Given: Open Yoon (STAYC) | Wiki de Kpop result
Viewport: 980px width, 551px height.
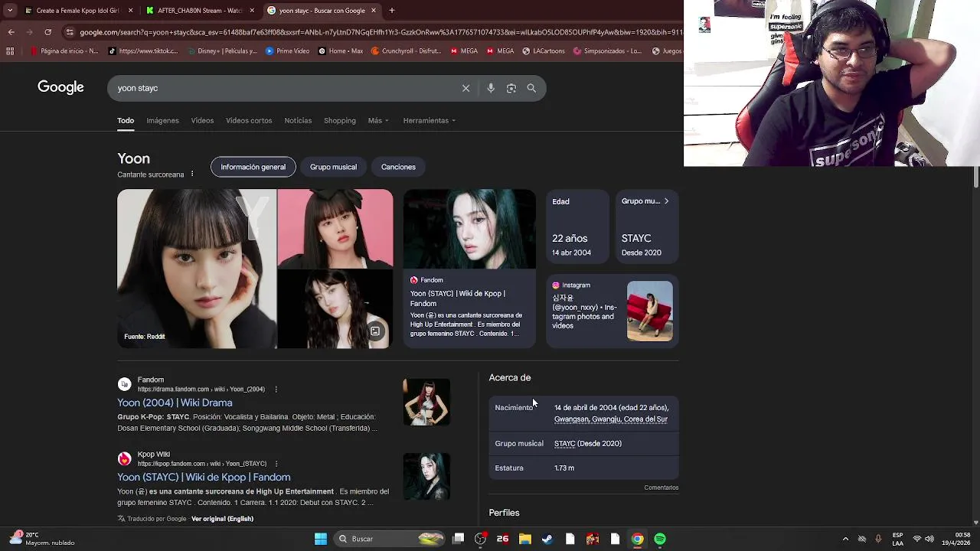Looking at the screenshot, I should click(x=204, y=477).
